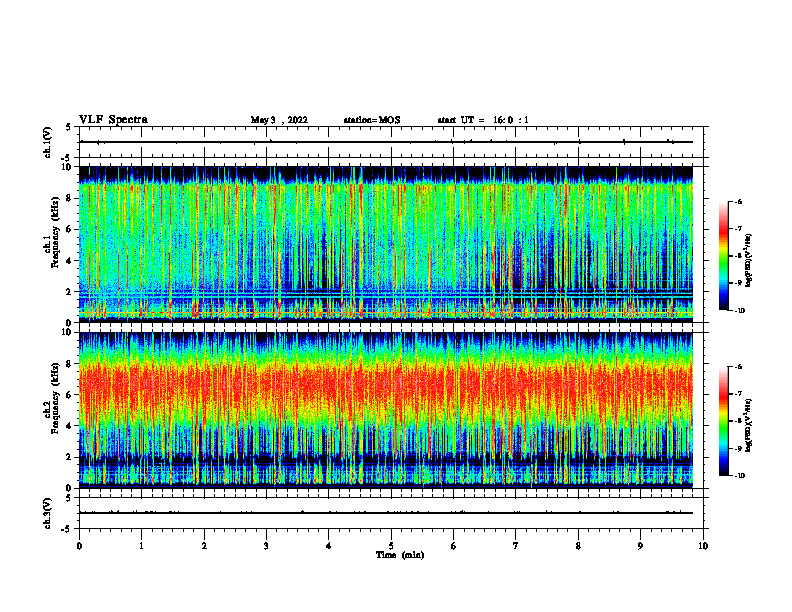Click the -6 tick on ch.1 color bar
Screen dimensions: 792x612
(738, 201)
